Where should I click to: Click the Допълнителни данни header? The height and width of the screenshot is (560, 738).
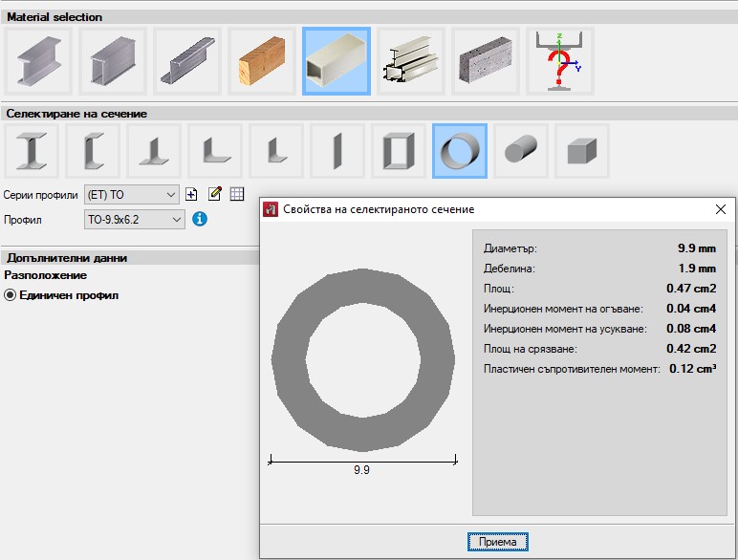[x=67, y=258]
